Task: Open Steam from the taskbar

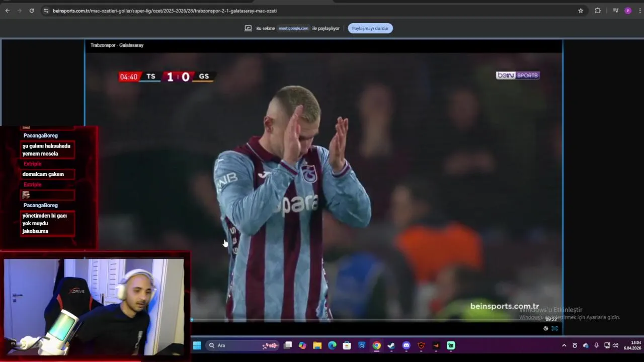Action: [391, 345]
